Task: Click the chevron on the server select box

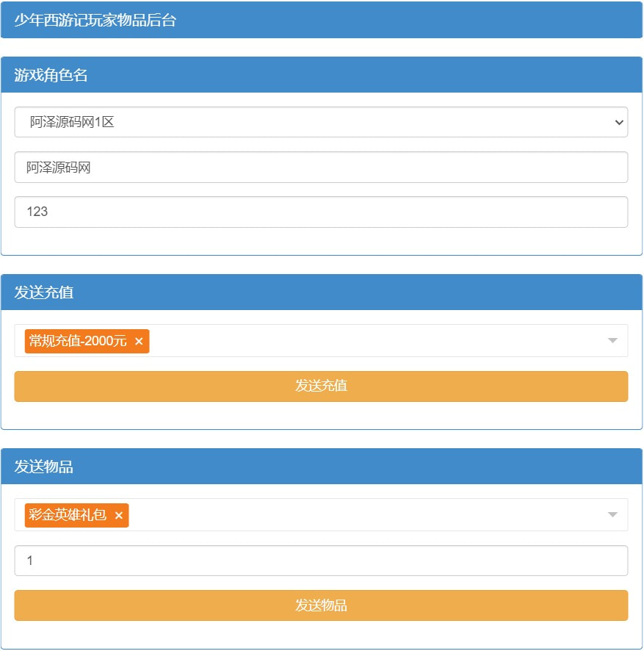Action: tap(618, 123)
